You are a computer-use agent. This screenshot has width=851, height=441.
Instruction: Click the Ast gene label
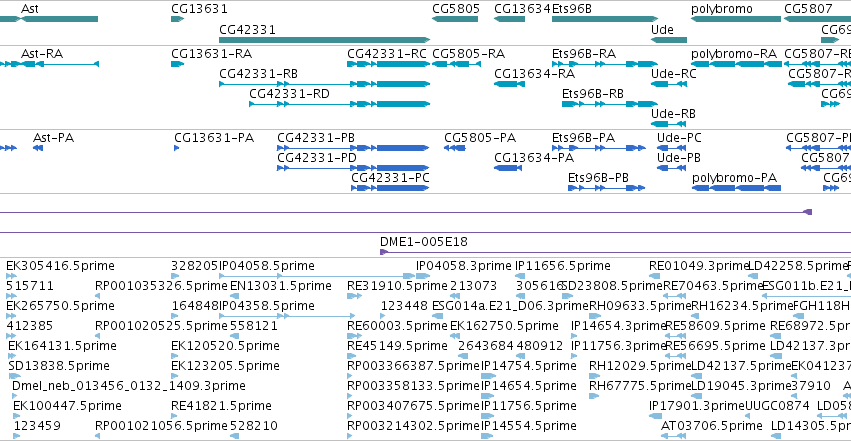pos(29,9)
